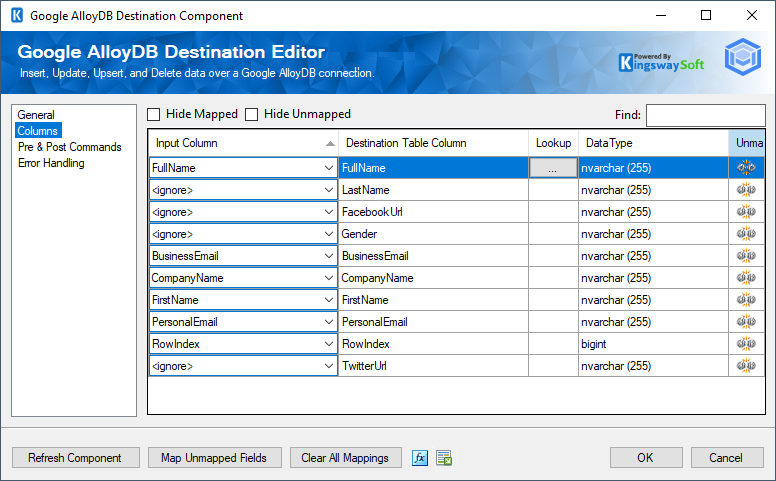Click the unmap icon in Gender row
This screenshot has height=481, width=776.
click(x=746, y=234)
